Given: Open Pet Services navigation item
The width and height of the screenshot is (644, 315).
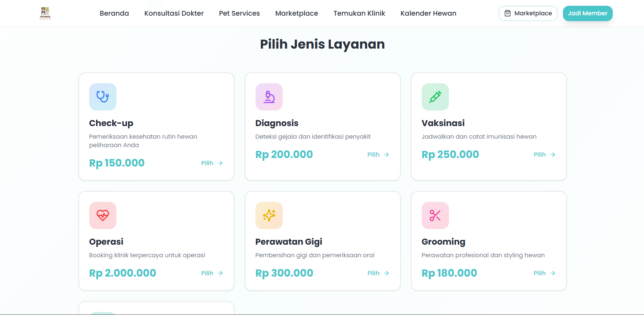Looking at the screenshot, I should 239,13.
